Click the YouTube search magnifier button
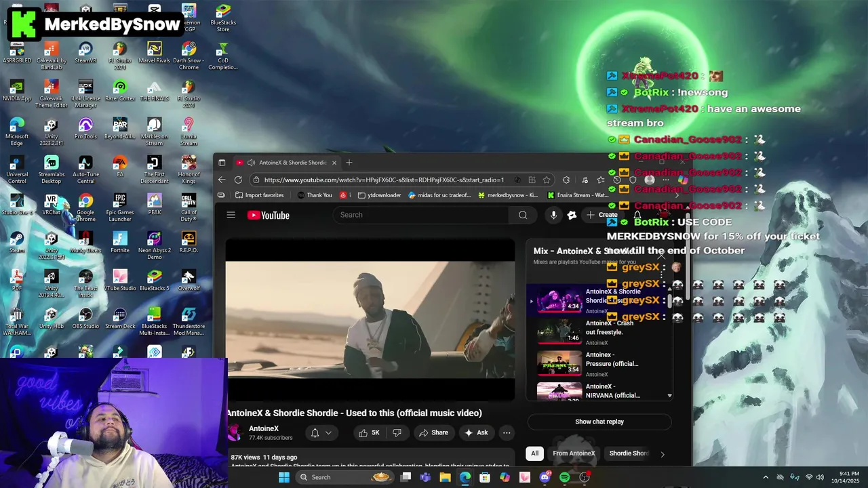 point(523,215)
